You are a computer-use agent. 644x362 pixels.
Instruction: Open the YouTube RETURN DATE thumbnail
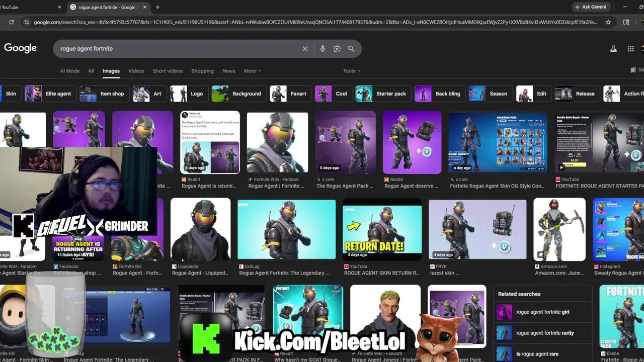pos(382,229)
